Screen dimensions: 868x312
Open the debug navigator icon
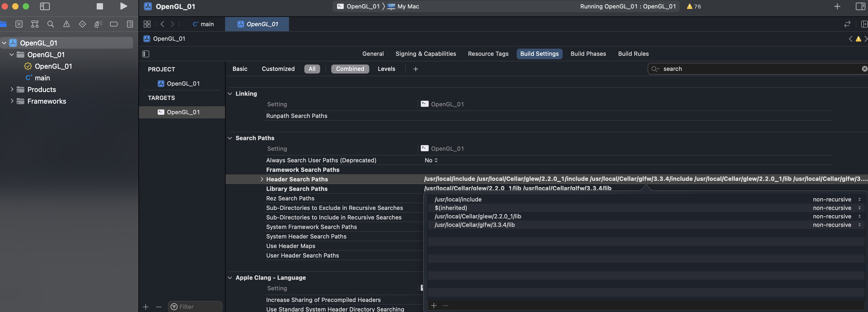tap(98, 24)
